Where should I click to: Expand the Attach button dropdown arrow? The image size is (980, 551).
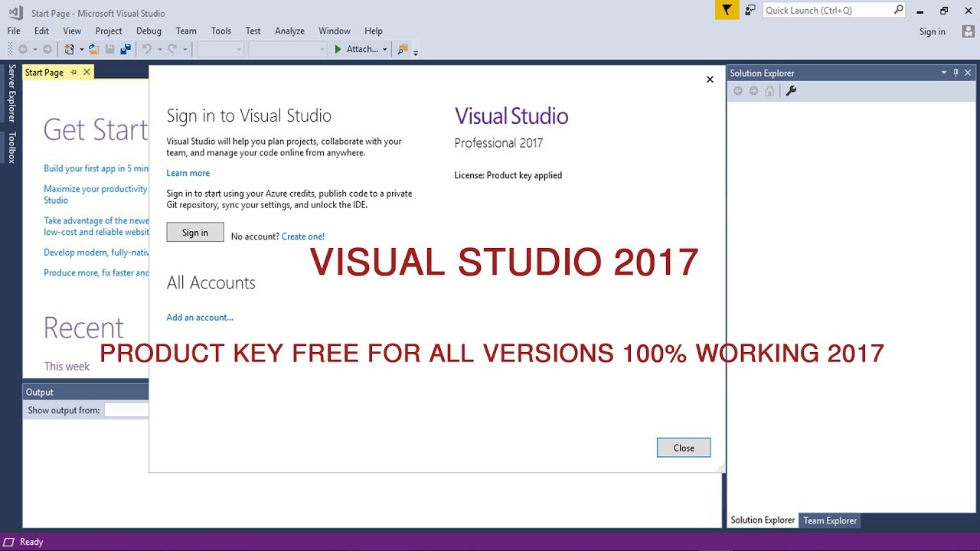384,49
